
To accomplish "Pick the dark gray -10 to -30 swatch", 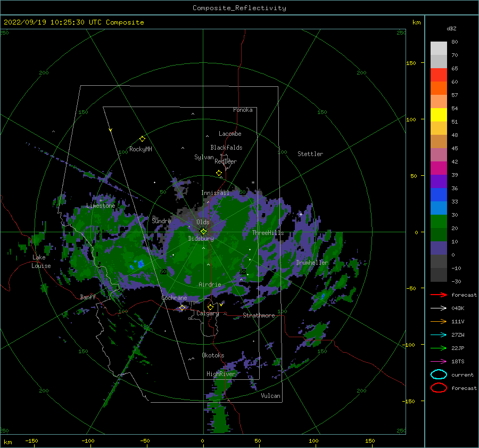I will tap(439, 275).
